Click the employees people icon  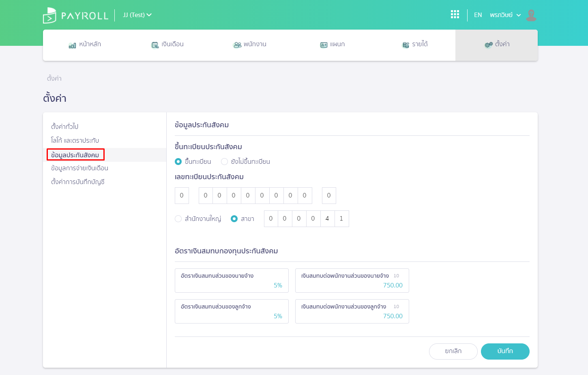click(x=237, y=45)
